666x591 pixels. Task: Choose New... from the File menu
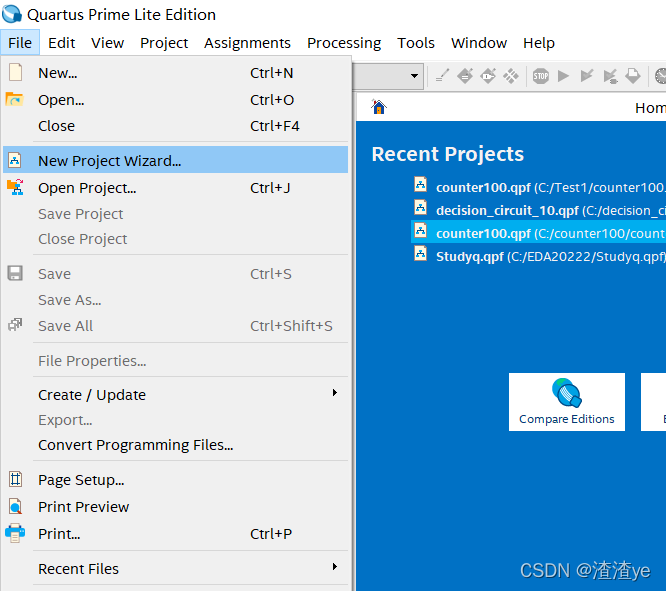(175, 73)
